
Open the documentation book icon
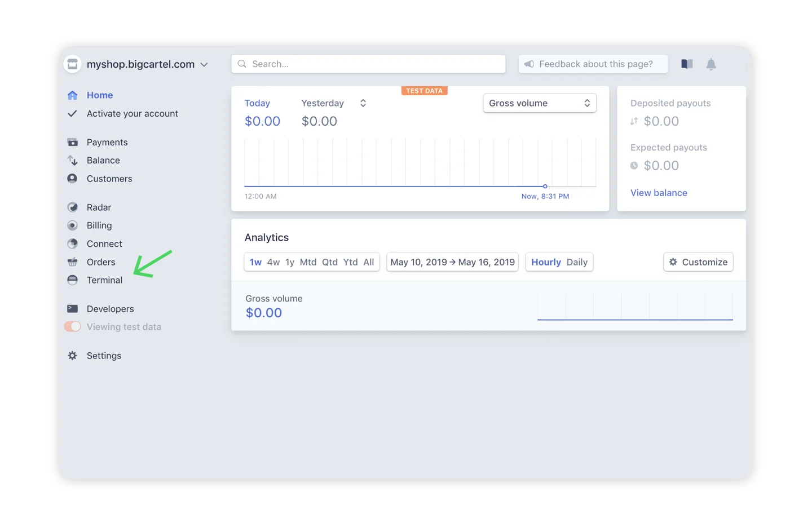tap(687, 64)
